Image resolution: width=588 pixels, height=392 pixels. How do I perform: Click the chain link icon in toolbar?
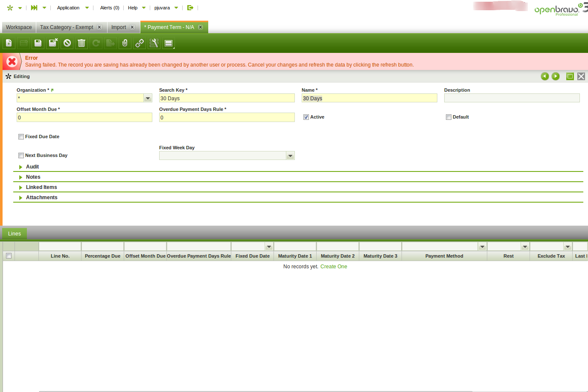tap(140, 43)
